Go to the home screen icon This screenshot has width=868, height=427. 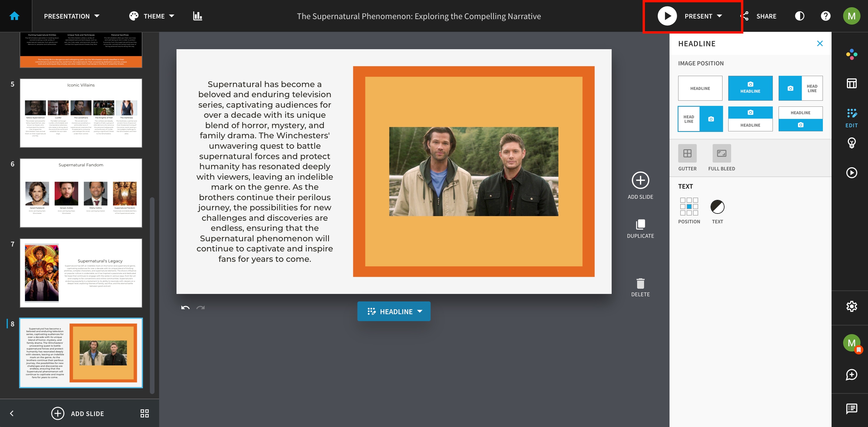(14, 16)
